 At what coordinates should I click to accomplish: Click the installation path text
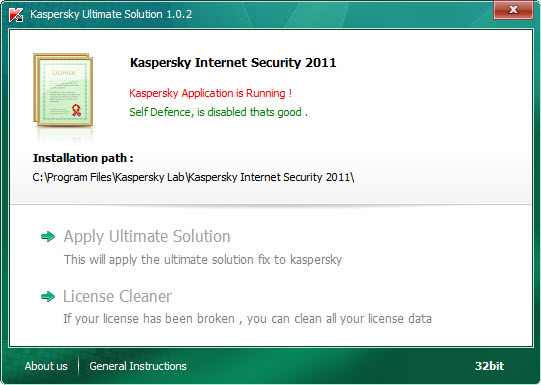[193, 177]
